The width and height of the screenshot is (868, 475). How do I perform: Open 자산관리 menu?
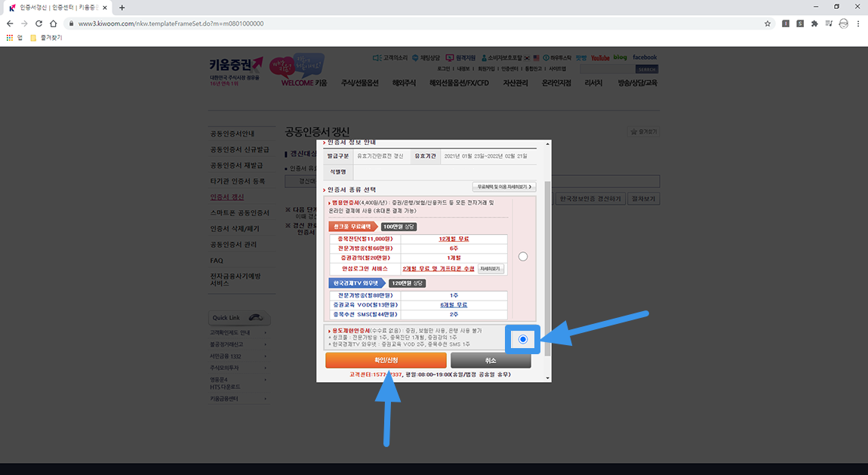click(516, 83)
